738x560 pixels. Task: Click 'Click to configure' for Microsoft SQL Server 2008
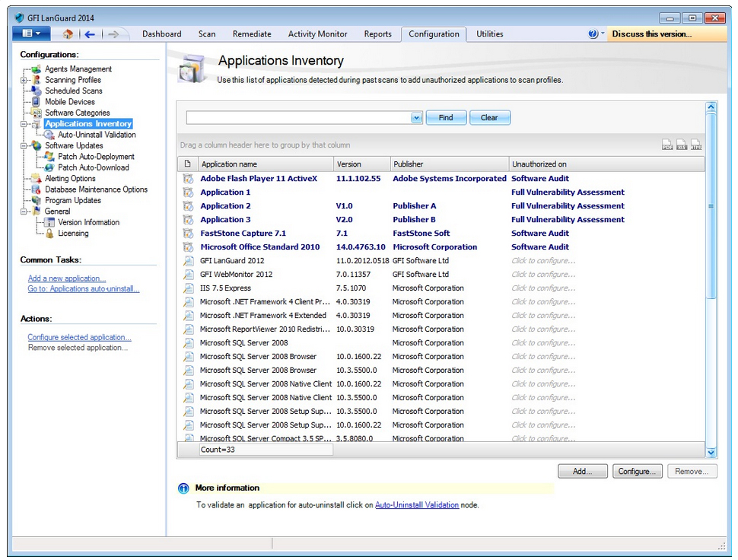click(x=542, y=343)
